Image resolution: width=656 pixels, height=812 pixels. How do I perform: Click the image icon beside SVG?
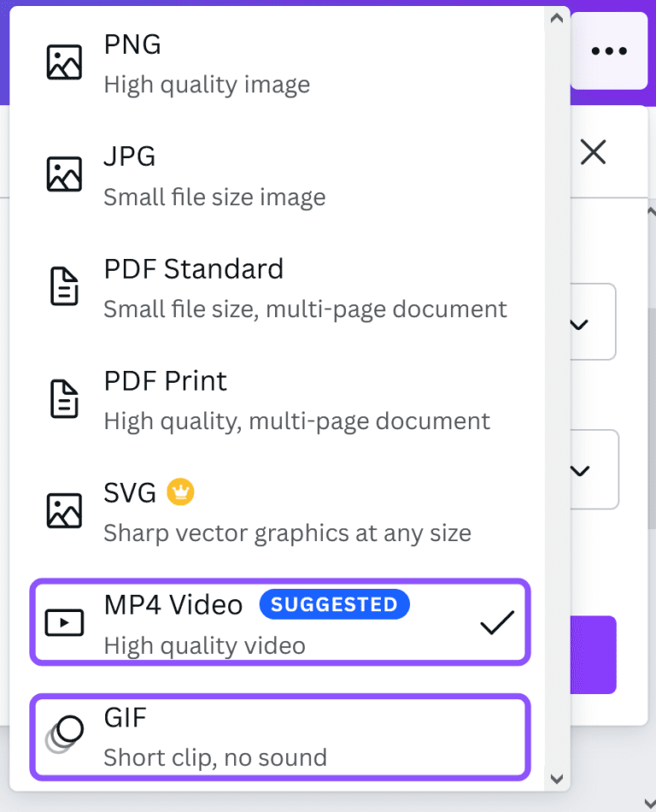(x=64, y=510)
